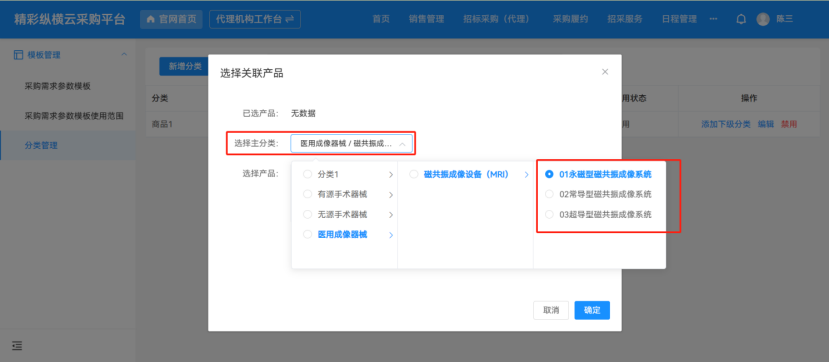Close the 选择关联产品 dialog with X
The height and width of the screenshot is (362, 829).
coord(605,72)
